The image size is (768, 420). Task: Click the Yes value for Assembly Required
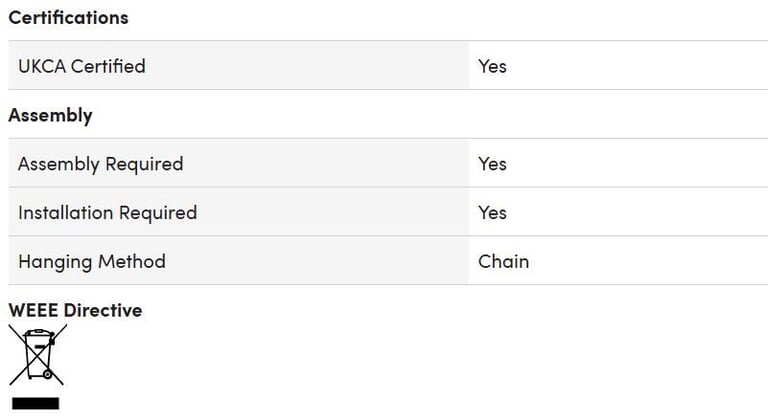point(492,164)
